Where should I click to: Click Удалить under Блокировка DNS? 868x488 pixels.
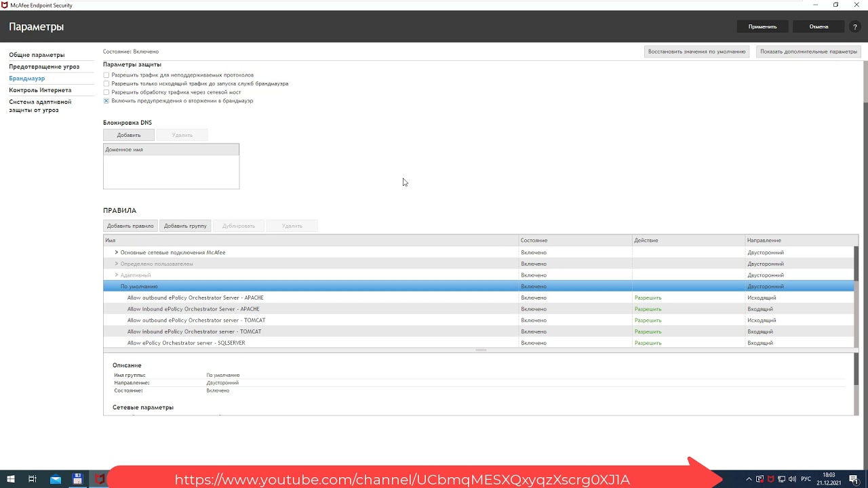(x=182, y=135)
